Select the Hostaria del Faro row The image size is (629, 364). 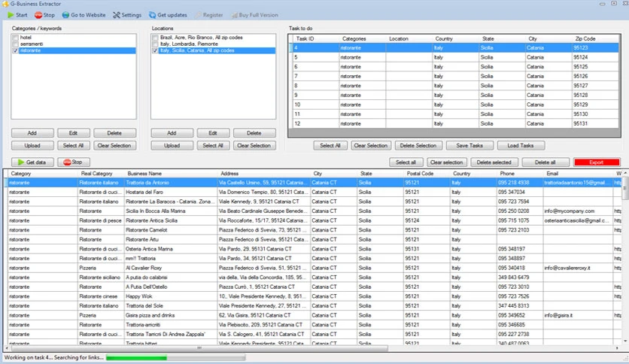pyautogui.click(x=314, y=192)
